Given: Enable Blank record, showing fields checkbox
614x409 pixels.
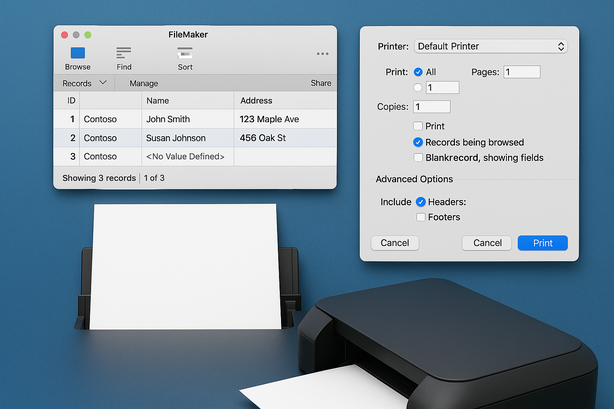Looking at the screenshot, I should click(418, 157).
